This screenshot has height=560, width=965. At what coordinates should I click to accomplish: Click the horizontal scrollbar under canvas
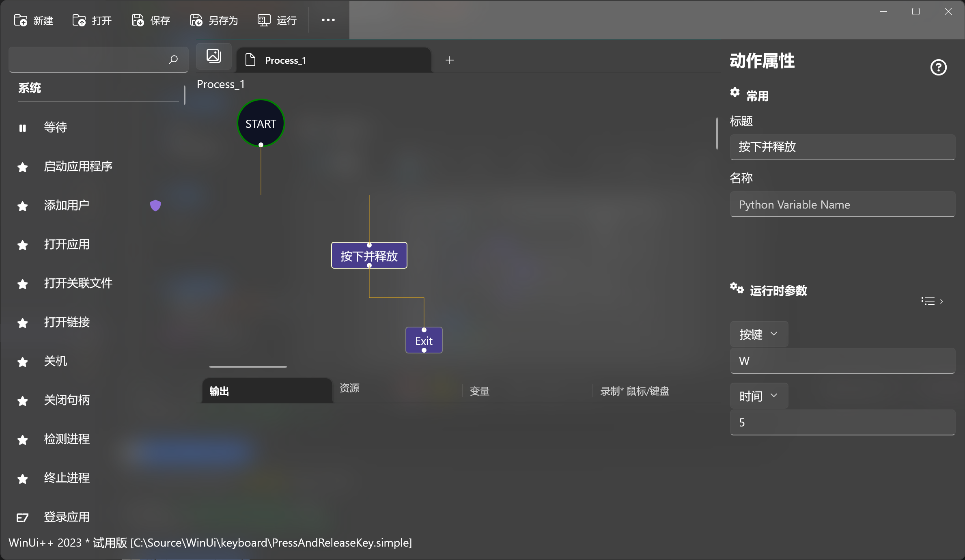pos(248,366)
